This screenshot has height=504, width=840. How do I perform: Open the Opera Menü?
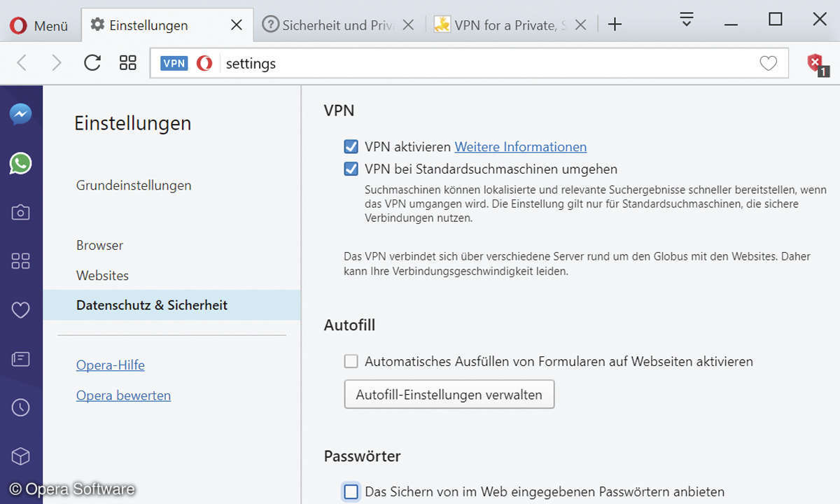point(39,25)
